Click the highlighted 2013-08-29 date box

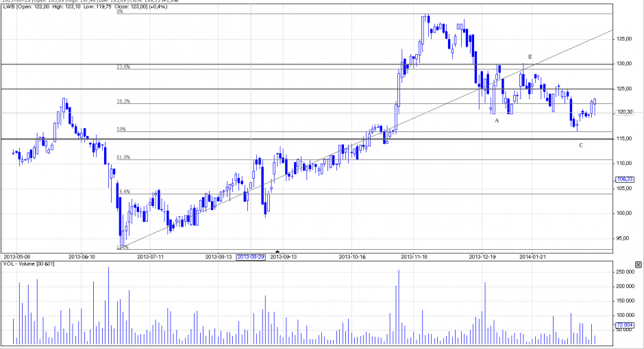click(x=251, y=257)
